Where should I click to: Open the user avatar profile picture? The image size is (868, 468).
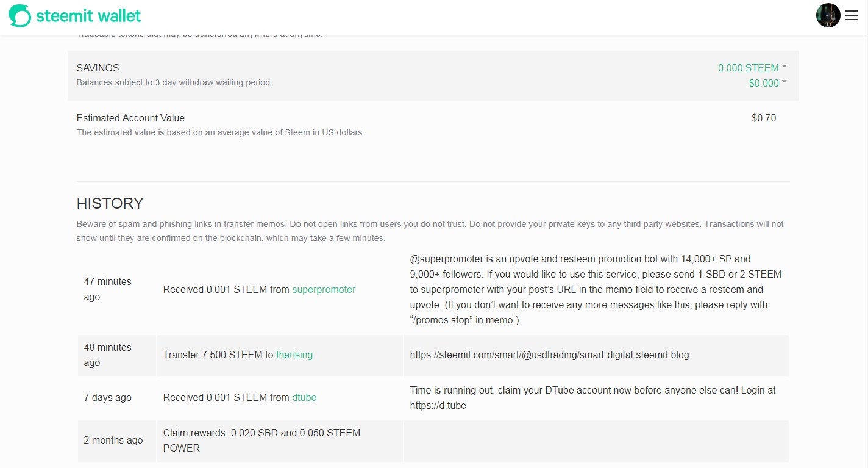pos(828,15)
